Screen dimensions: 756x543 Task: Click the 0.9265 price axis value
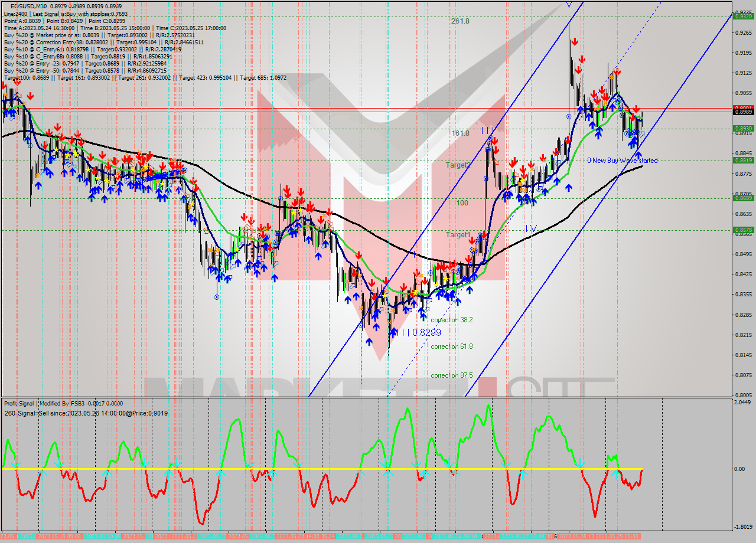coord(743,33)
